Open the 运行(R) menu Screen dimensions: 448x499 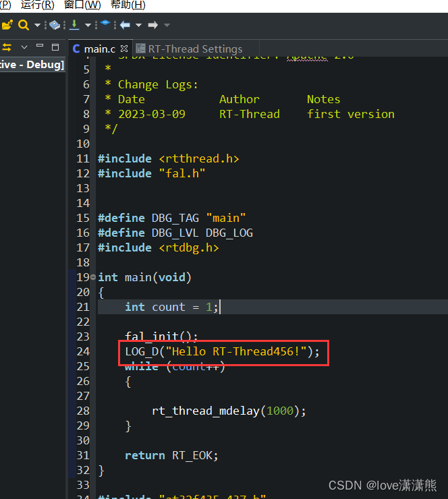pyautogui.click(x=38, y=5)
